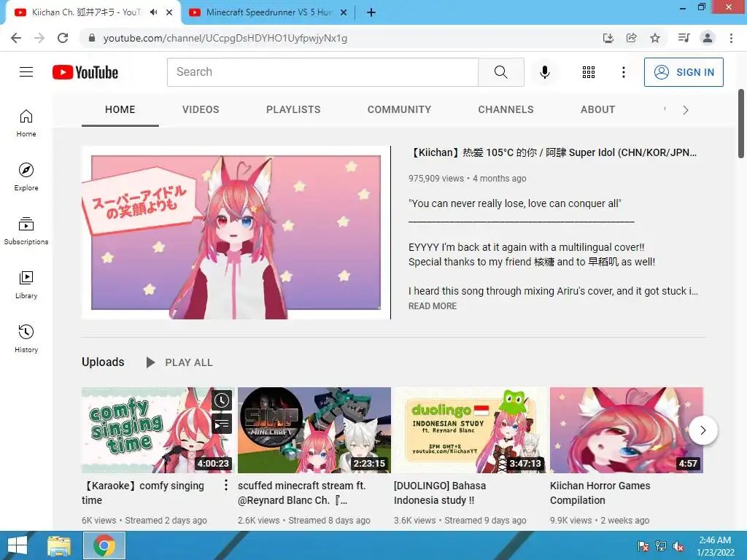The width and height of the screenshot is (747, 560).
Task: Open Kiichan Horror Games Compilation title
Action: (x=600, y=493)
